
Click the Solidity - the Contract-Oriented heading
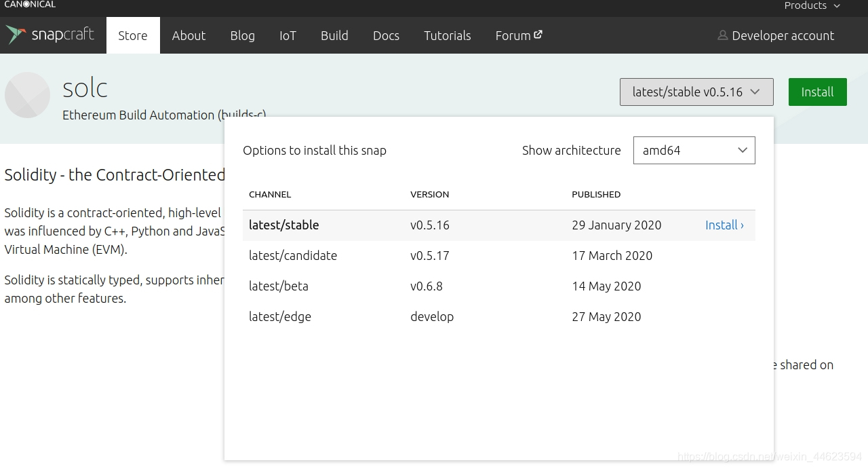[115, 175]
